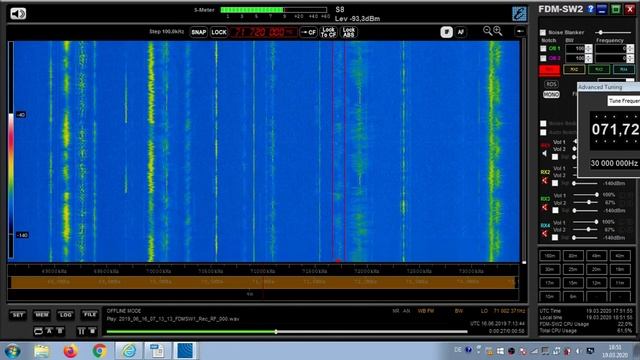Viewport: 640px width, 360px height.
Task: Open Internet Explorer from the taskbar
Action: pyautogui.click(x=129, y=351)
